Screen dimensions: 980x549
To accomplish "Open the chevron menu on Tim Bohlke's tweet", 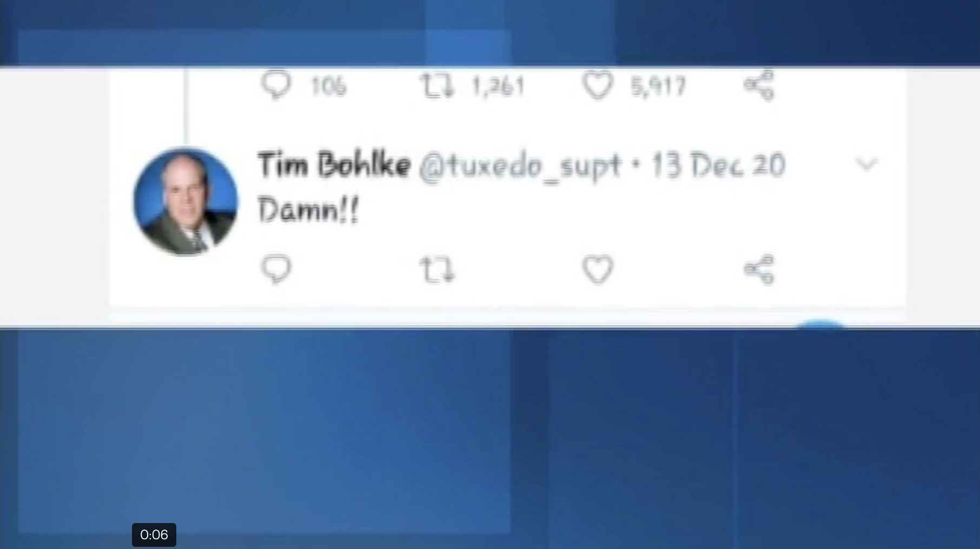I will pos(867,164).
